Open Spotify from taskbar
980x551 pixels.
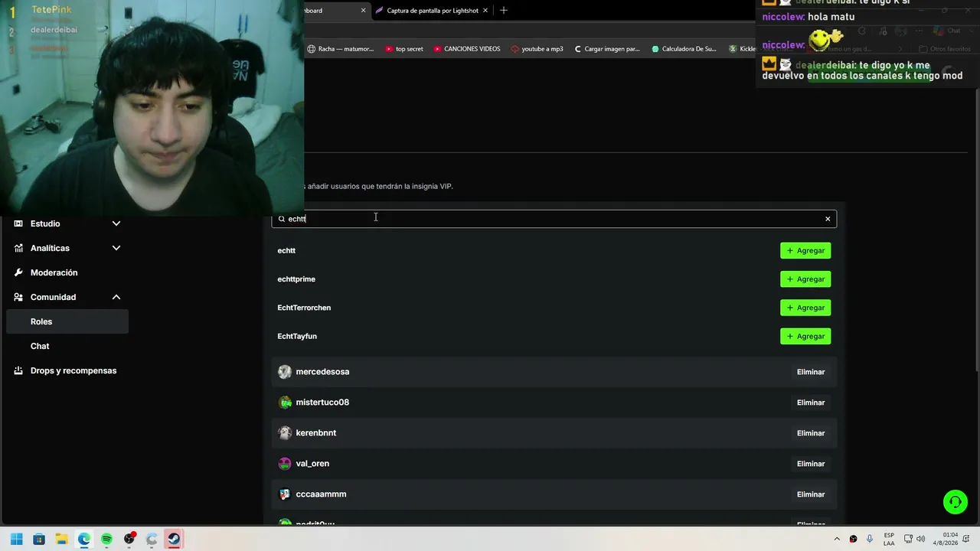[106, 539]
